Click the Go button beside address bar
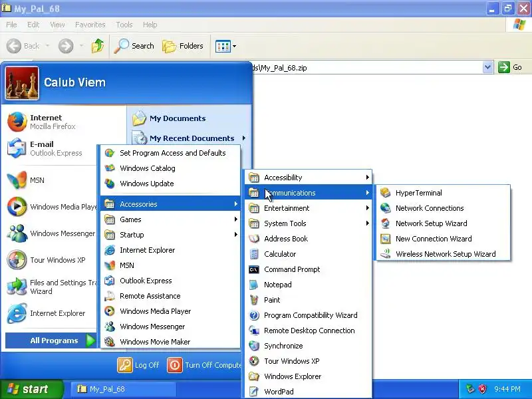This screenshot has width=532, height=399. coord(510,67)
